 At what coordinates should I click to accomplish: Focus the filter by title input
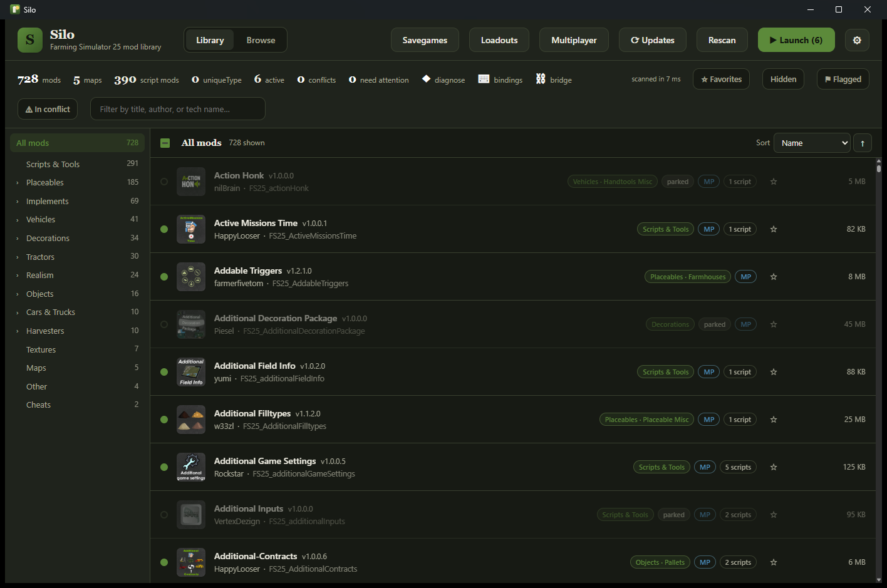(x=178, y=109)
